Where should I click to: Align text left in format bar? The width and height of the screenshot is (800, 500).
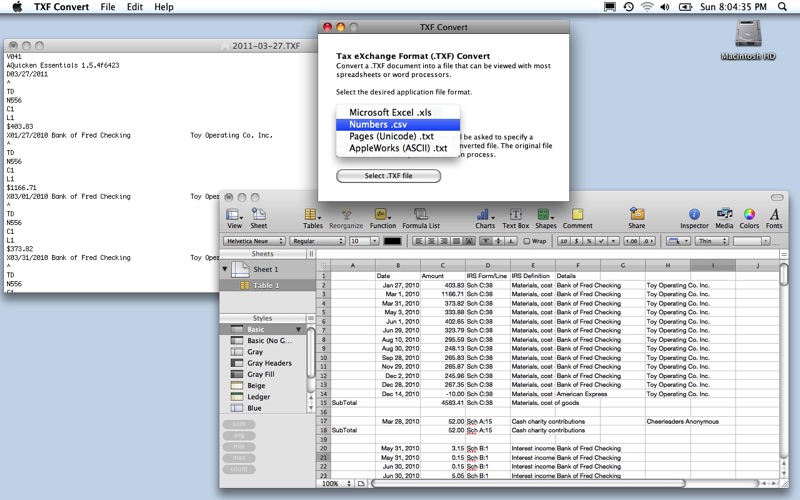pos(419,241)
